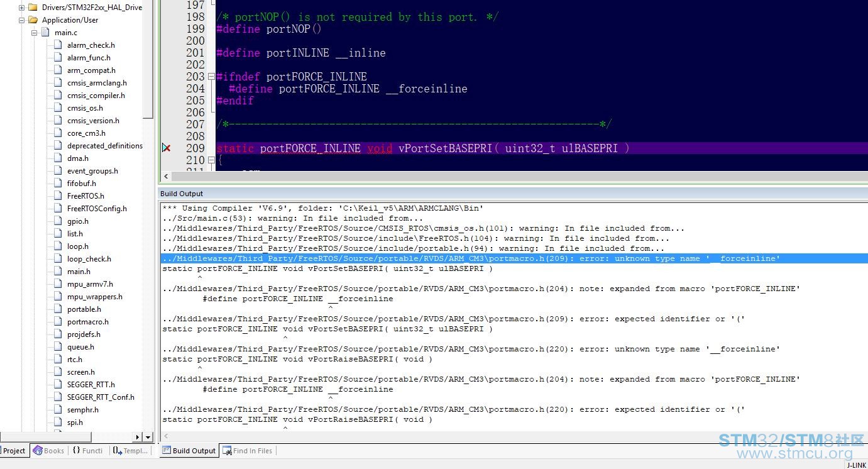This screenshot has width=868, height=469.
Task: Select FreeRTOS.h in the tree
Action: [x=85, y=196]
